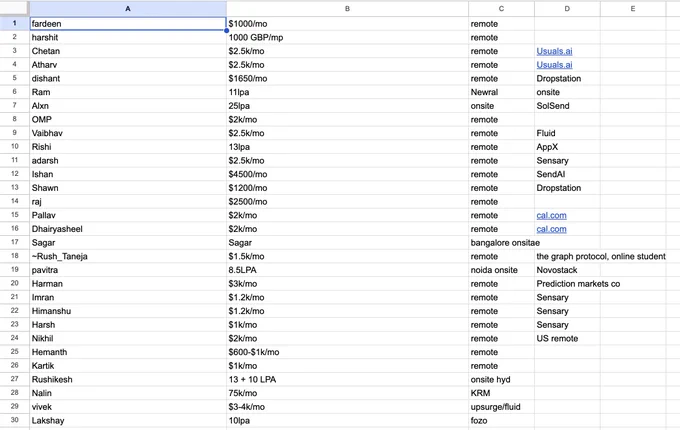
Task: Select the "US remote" cell
Action: tap(567, 339)
